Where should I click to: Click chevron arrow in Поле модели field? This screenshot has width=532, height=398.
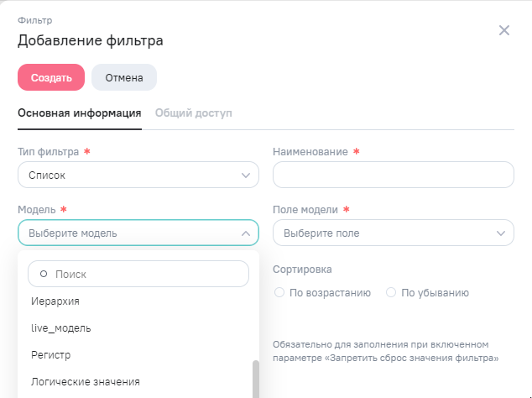click(x=500, y=233)
